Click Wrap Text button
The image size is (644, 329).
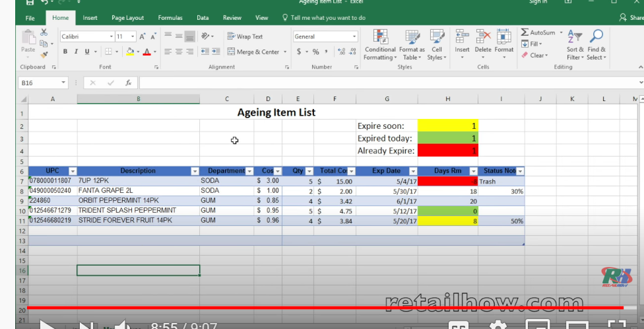[245, 36]
